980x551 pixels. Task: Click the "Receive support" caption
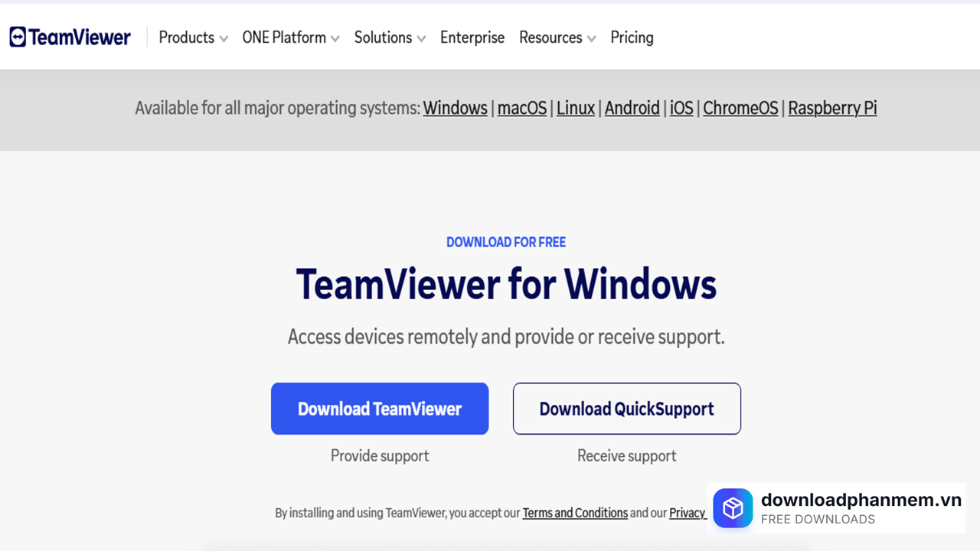click(x=627, y=455)
